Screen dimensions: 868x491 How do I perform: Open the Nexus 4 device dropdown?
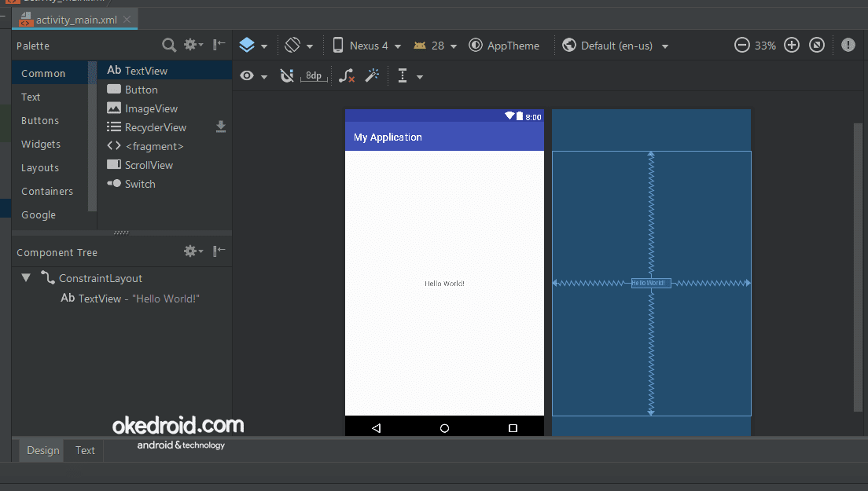[366, 45]
